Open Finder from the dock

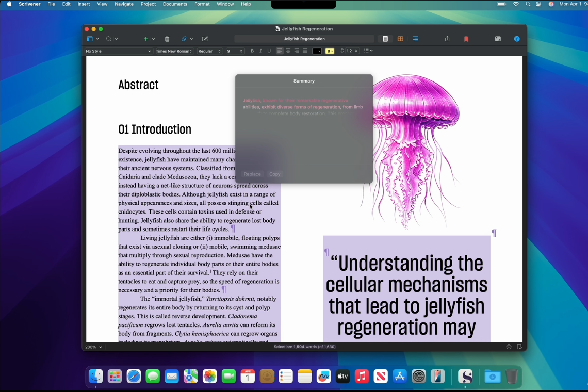point(96,376)
